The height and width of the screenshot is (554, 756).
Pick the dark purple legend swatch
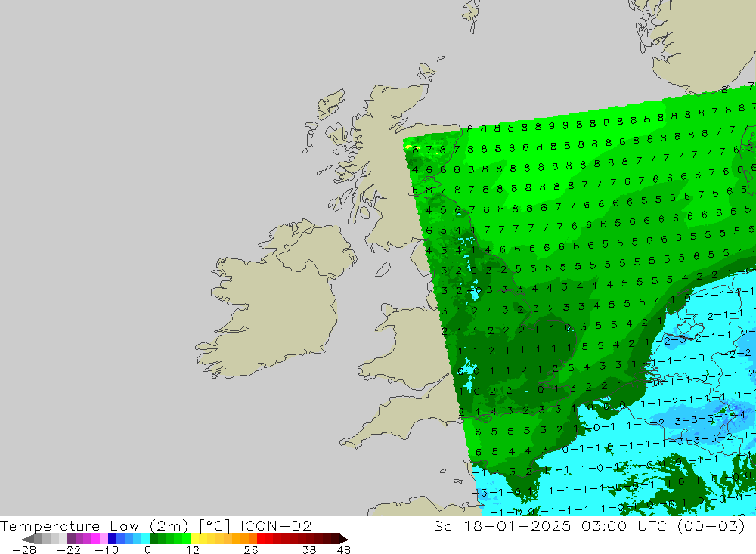pos(71,539)
